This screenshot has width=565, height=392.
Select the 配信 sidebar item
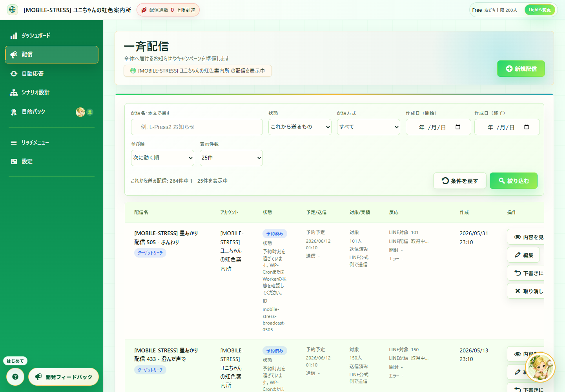point(51,54)
